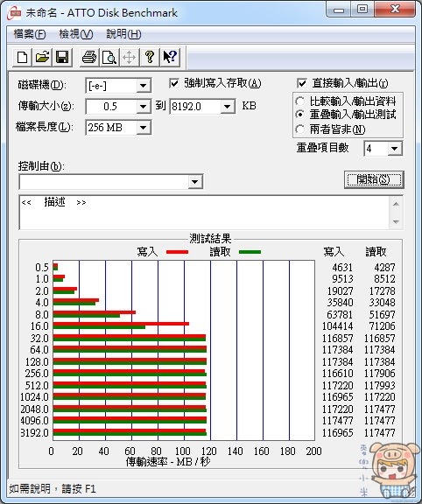The image size is (422, 504).
Task: Click the ATTO app icon in title bar
Action: click(15, 13)
